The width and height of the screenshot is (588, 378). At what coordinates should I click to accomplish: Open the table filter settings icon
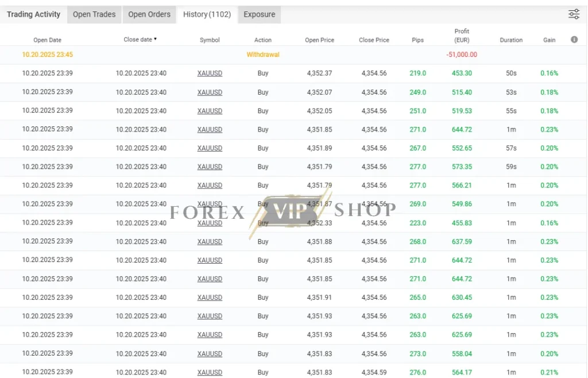point(574,14)
